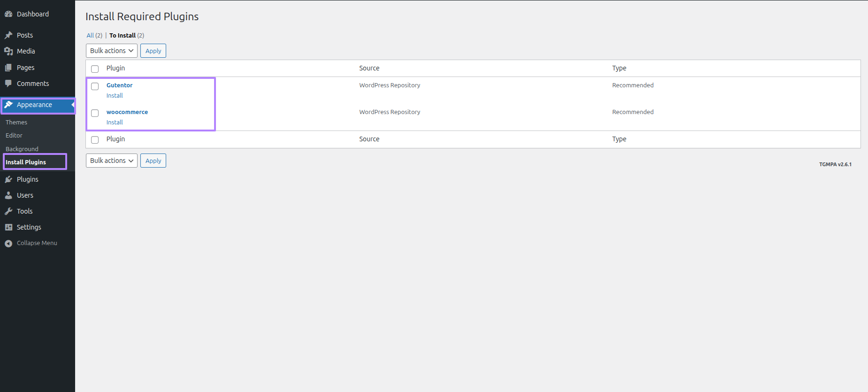This screenshot has height=392, width=868.
Task: Open the bottom Bulk actions dropdown
Action: [111, 161]
